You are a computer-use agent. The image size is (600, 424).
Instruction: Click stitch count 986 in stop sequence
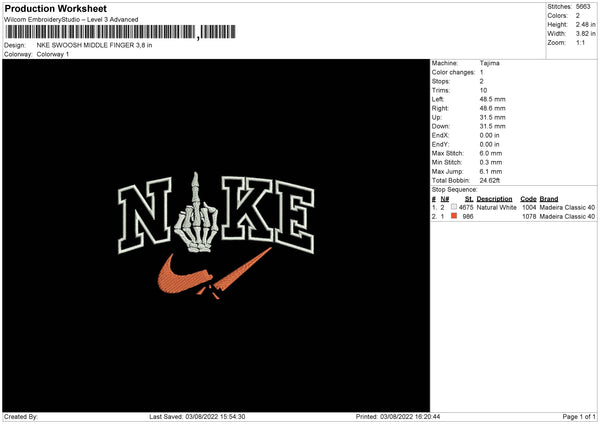[468, 217]
